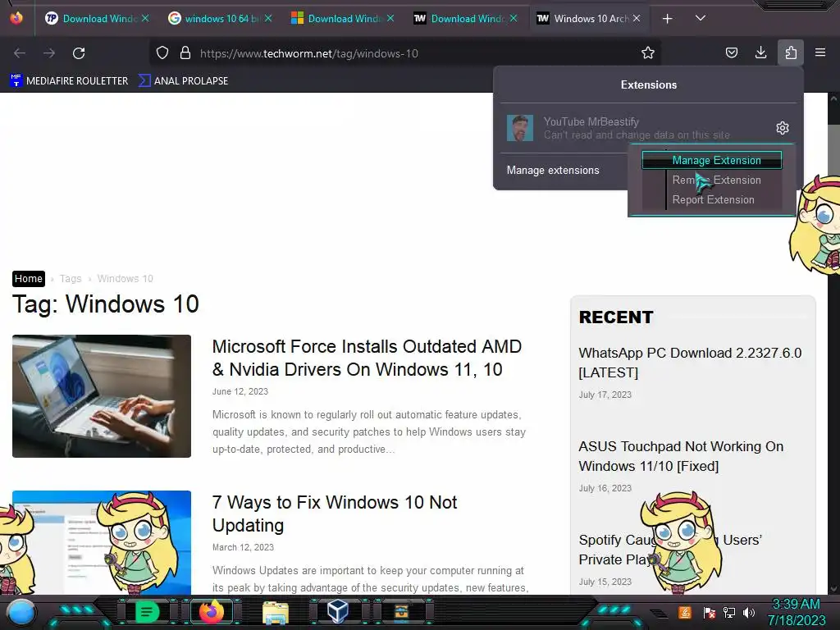This screenshot has width=840, height=630.
Task: Click the Windows update article thumbnail
Action: click(102, 542)
